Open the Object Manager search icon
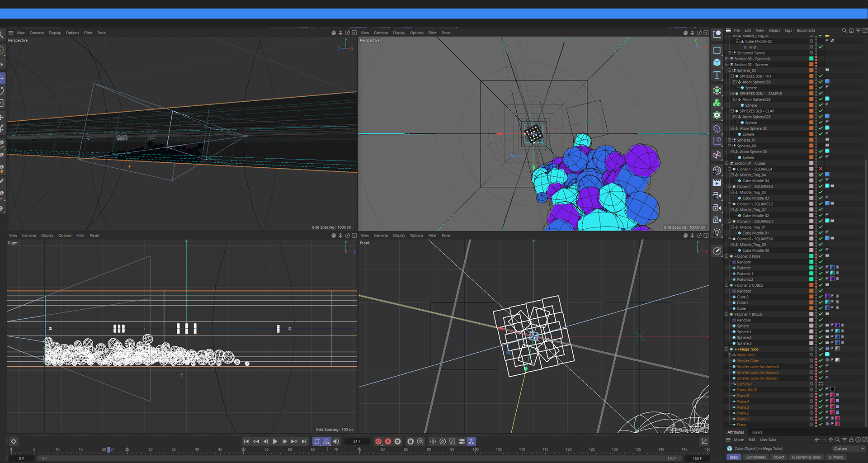 [844, 31]
